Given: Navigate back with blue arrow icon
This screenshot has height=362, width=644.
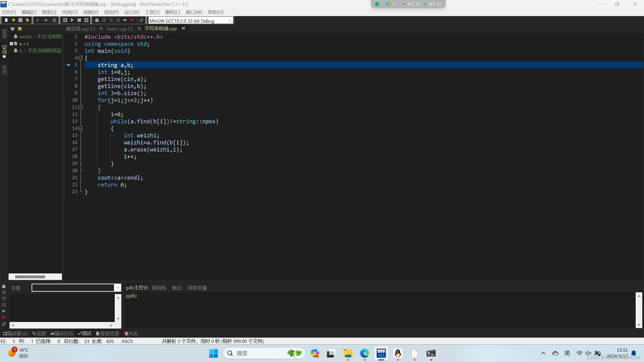Looking at the screenshot, I should click(38, 20).
